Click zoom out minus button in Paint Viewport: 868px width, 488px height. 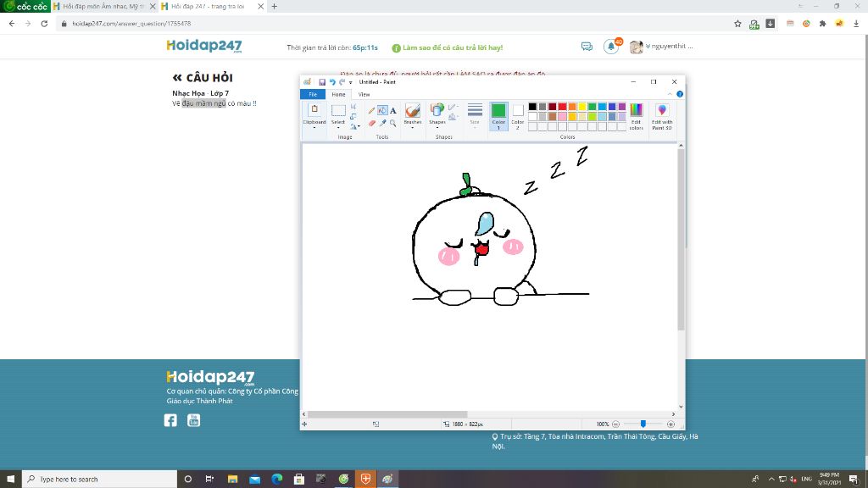[x=615, y=424]
